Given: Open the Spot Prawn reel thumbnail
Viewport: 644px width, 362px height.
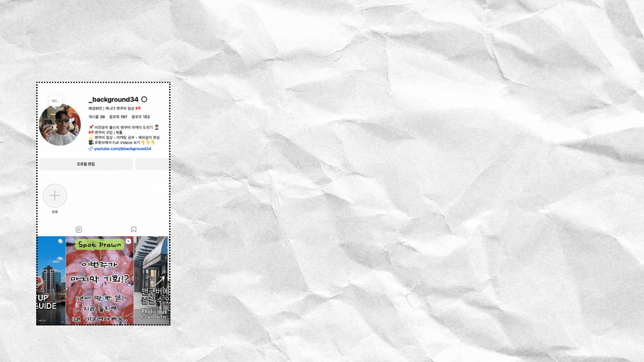Looking at the screenshot, I should pyautogui.click(x=100, y=281).
